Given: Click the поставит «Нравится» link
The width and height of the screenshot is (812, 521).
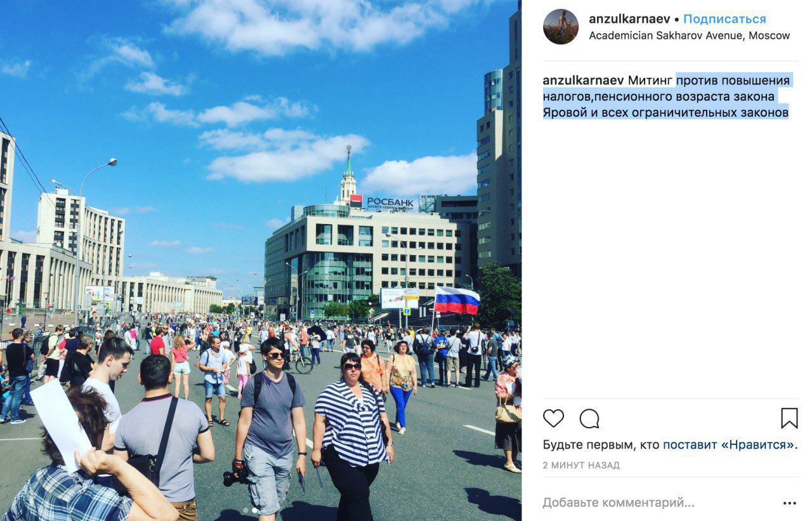Looking at the screenshot, I should [x=728, y=445].
